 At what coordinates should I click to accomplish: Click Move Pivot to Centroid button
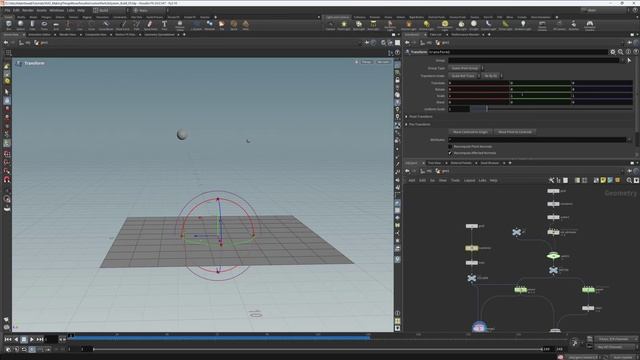click(x=515, y=132)
